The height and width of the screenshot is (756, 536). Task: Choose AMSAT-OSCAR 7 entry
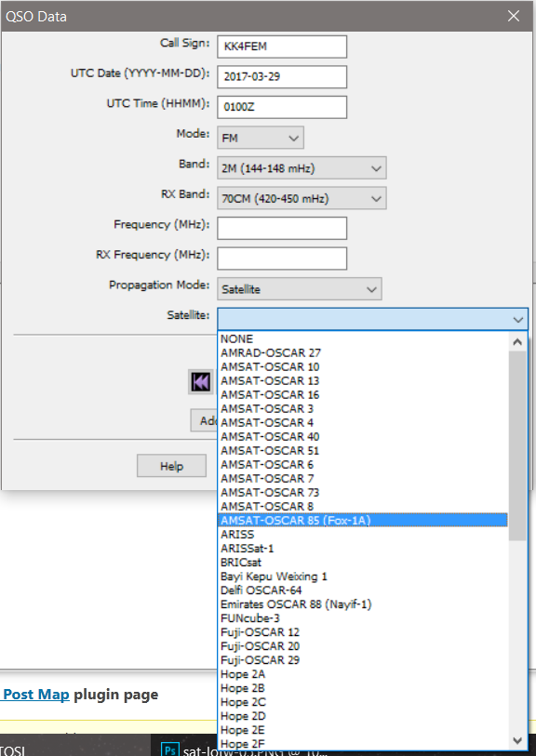363,479
